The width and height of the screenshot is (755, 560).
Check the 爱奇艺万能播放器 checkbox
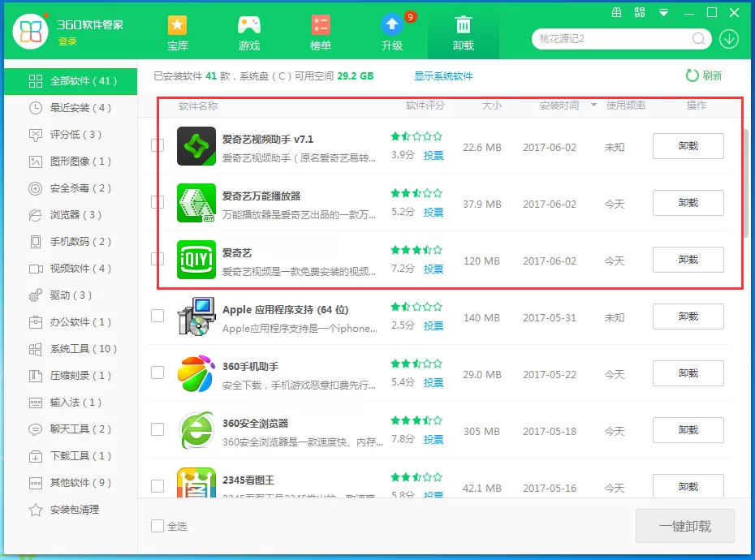(157, 202)
